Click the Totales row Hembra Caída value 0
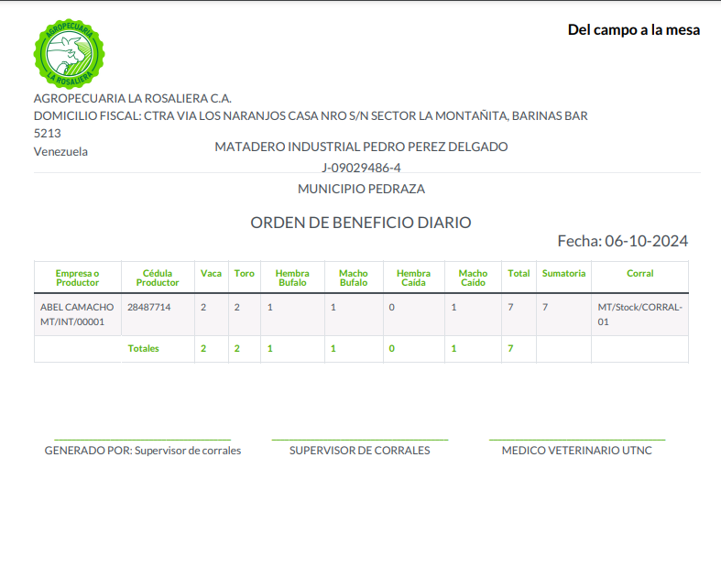This screenshot has height=588, width=721. coord(392,348)
